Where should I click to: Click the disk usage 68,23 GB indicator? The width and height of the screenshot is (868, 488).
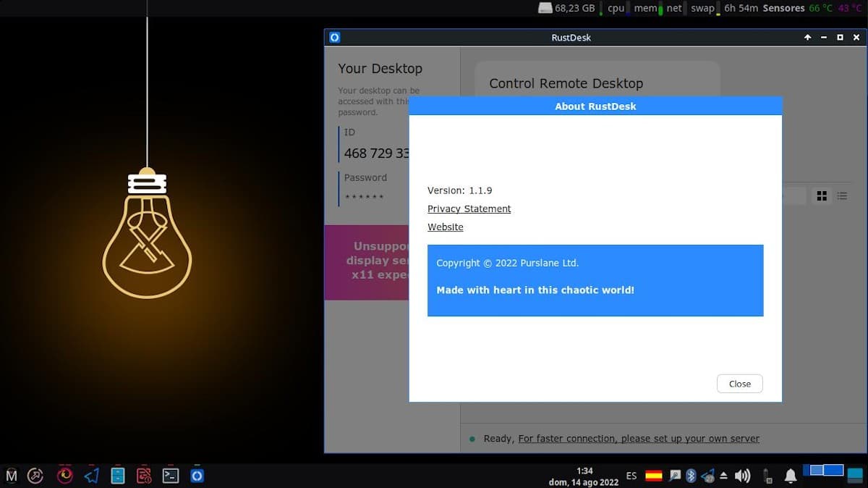click(x=567, y=8)
